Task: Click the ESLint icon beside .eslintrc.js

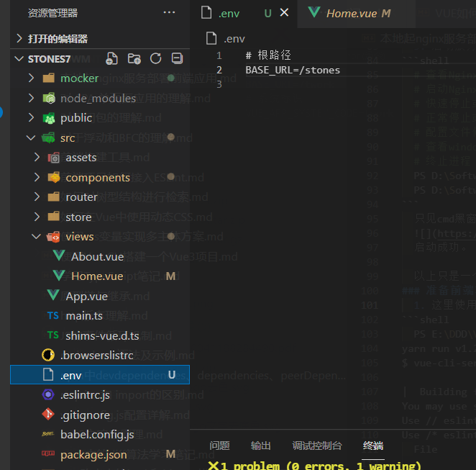Action: [x=48, y=394]
